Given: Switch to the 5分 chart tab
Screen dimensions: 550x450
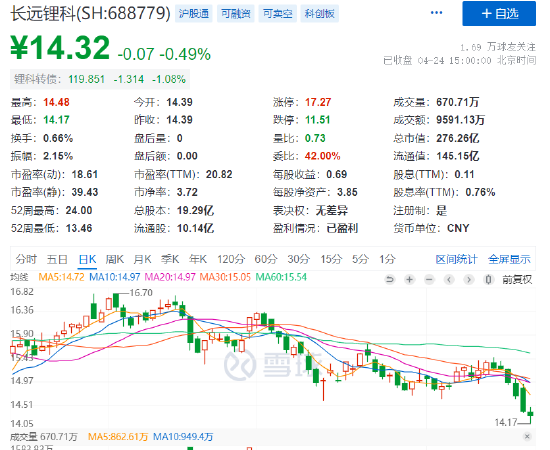Looking at the screenshot, I should (360, 260).
